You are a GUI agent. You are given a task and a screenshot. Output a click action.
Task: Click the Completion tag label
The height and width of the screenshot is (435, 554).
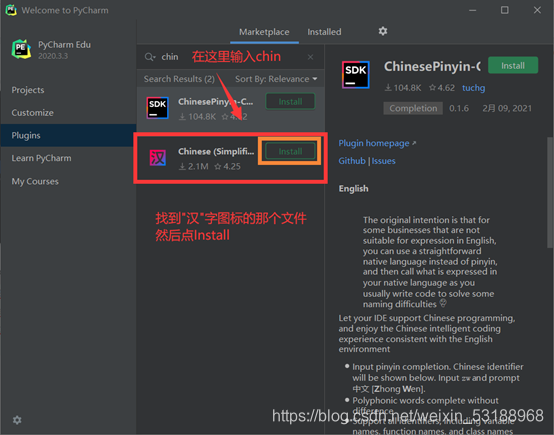413,108
